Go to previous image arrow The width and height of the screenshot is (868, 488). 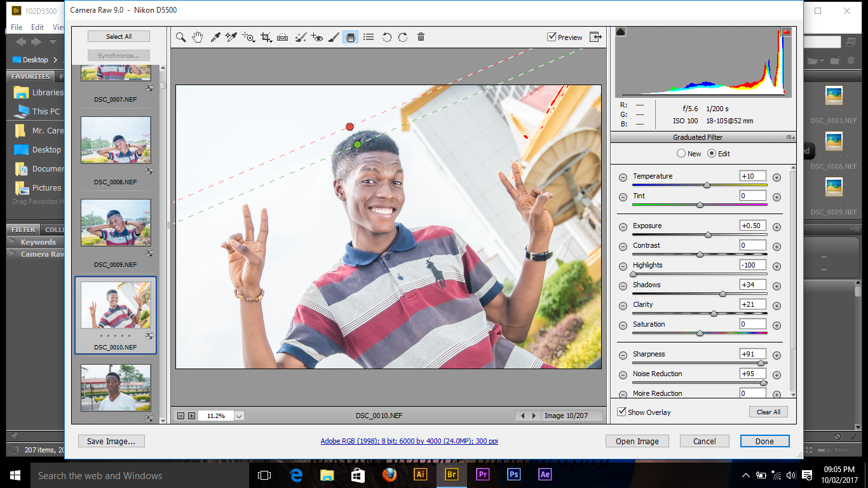coord(523,416)
